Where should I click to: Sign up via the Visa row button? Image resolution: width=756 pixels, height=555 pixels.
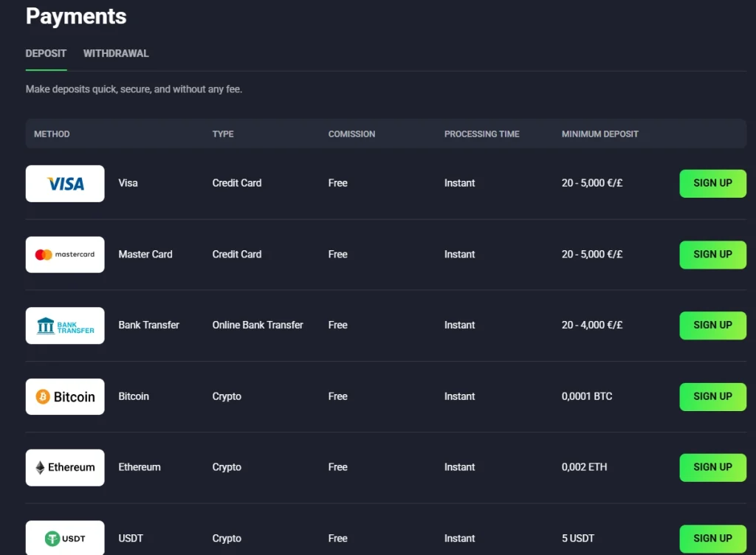pyautogui.click(x=712, y=184)
